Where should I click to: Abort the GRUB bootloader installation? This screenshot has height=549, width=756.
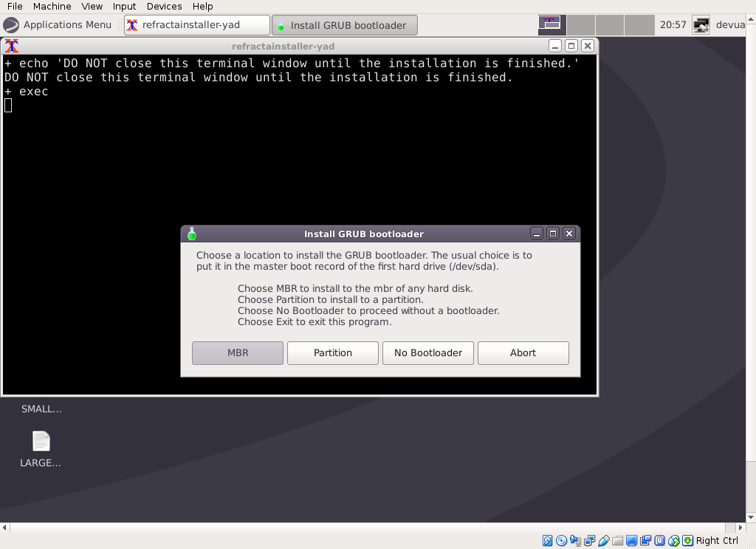click(523, 352)
